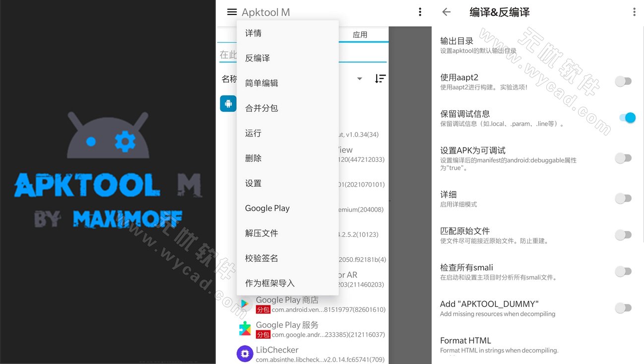The width and height of the screenshot is (644, 364).
Task: Tap the back arrow in 编译&反编译
Action: tap(447, 12)
